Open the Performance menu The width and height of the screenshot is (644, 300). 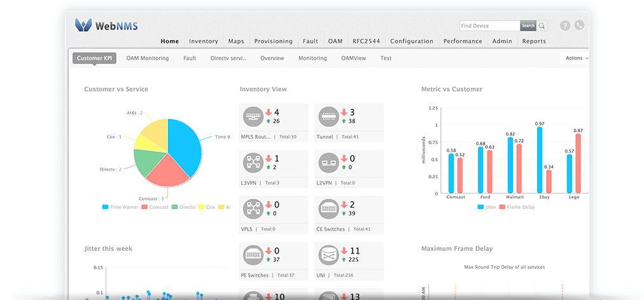[463, 41]
